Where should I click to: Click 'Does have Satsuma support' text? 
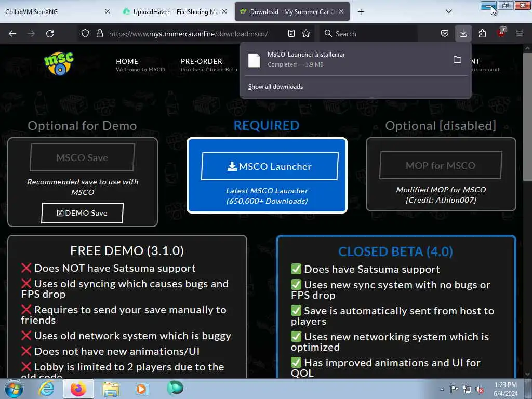click(372, 270)
